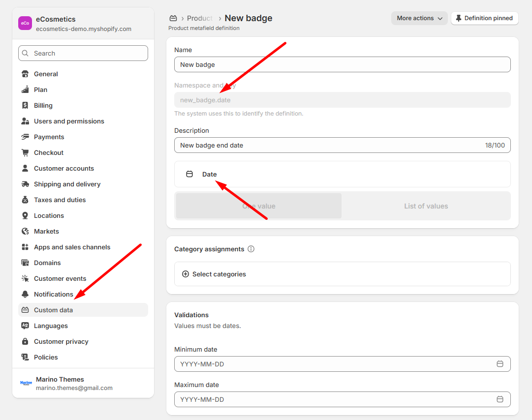Click the search magnifier icon

tap(25, 53)
